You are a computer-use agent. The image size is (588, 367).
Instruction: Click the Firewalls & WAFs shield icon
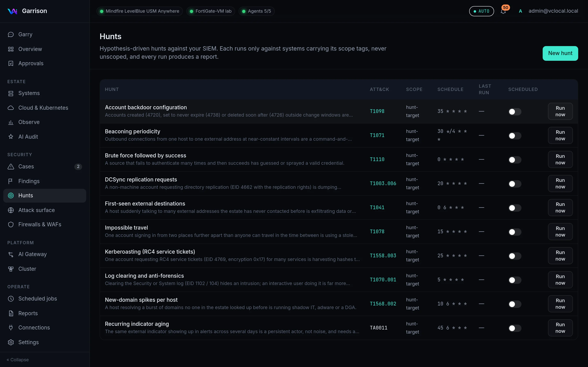coord(11,224)
